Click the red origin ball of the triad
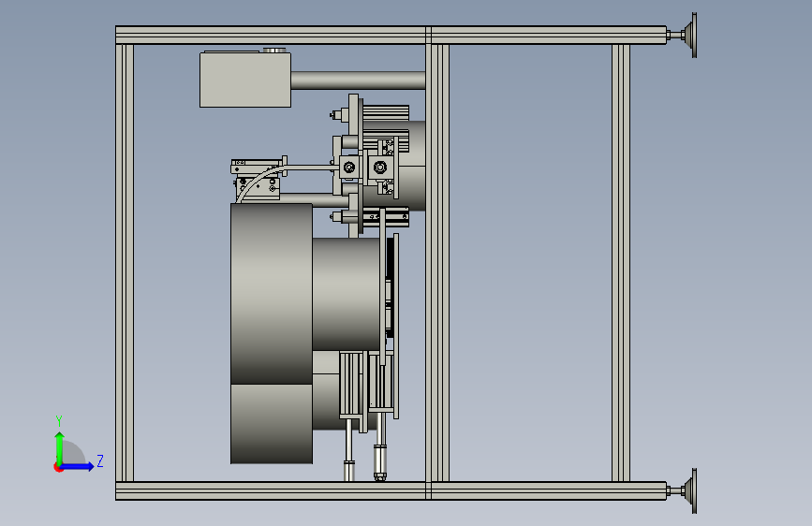 pos(58,467)
